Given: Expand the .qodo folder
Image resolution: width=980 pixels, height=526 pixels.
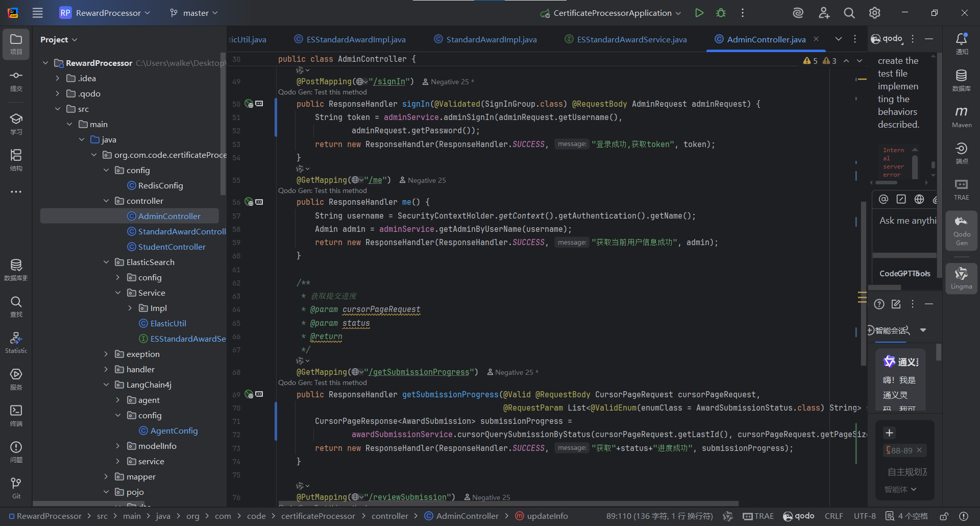Looking at the screenshot, I should 58,93.
